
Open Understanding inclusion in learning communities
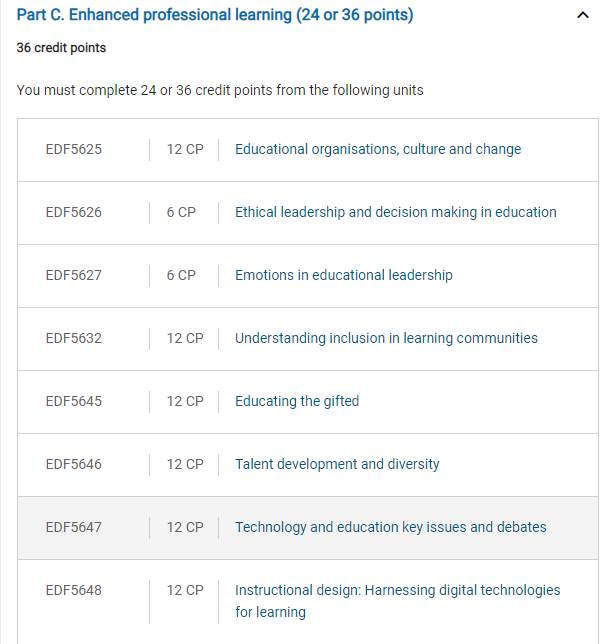386,338
